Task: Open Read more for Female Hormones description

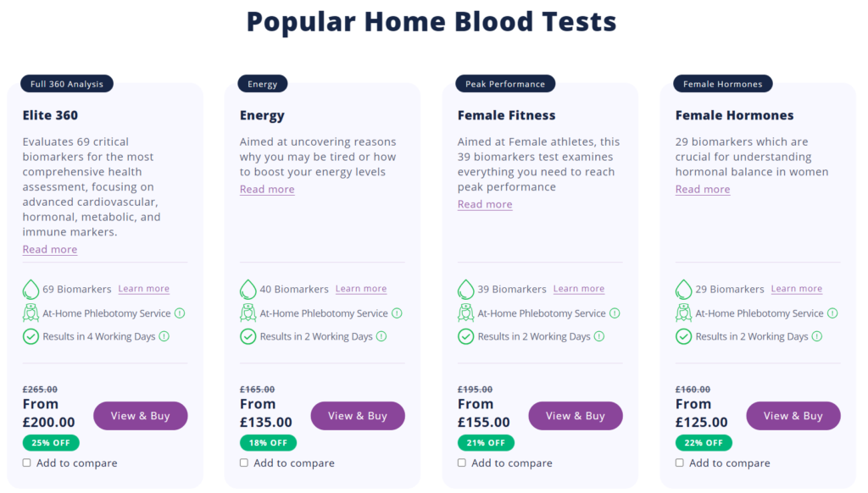Action: [703, 189]
